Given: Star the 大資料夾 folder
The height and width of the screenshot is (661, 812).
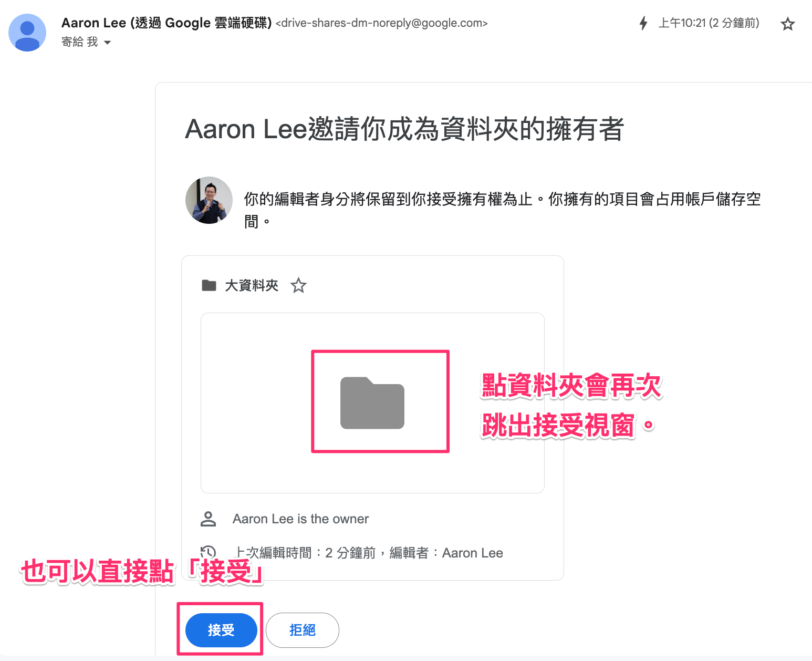Looking at the screenshot, I should click(298, 285).
